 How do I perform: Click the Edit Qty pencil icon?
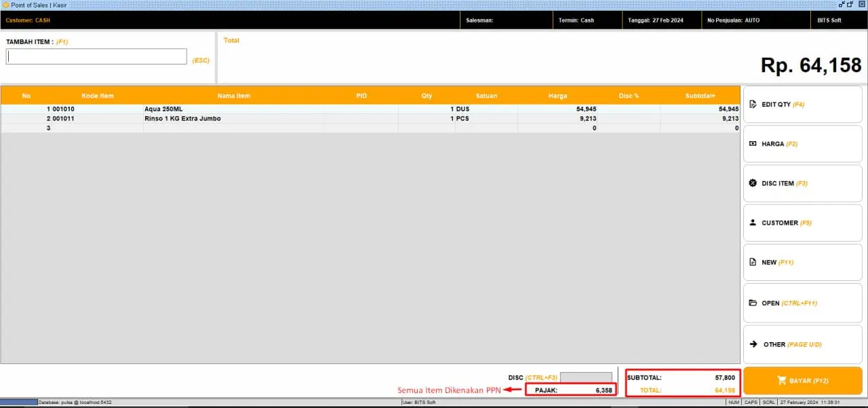click(x=753, y=105)
